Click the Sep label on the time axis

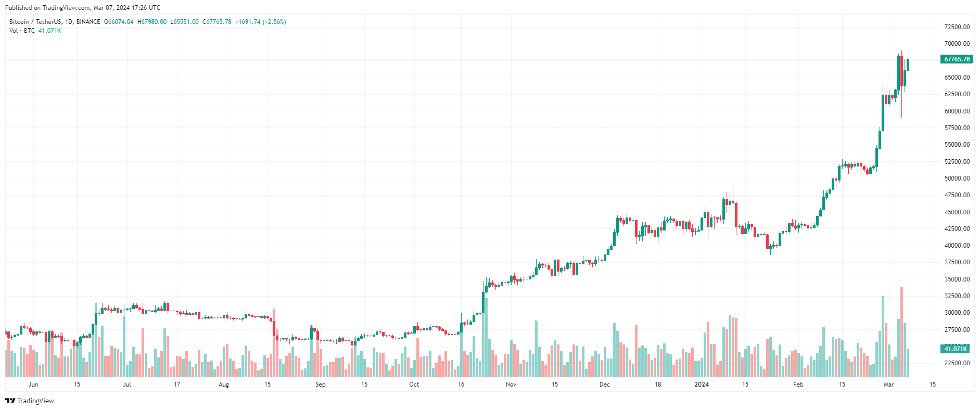(x=320, y=385)
